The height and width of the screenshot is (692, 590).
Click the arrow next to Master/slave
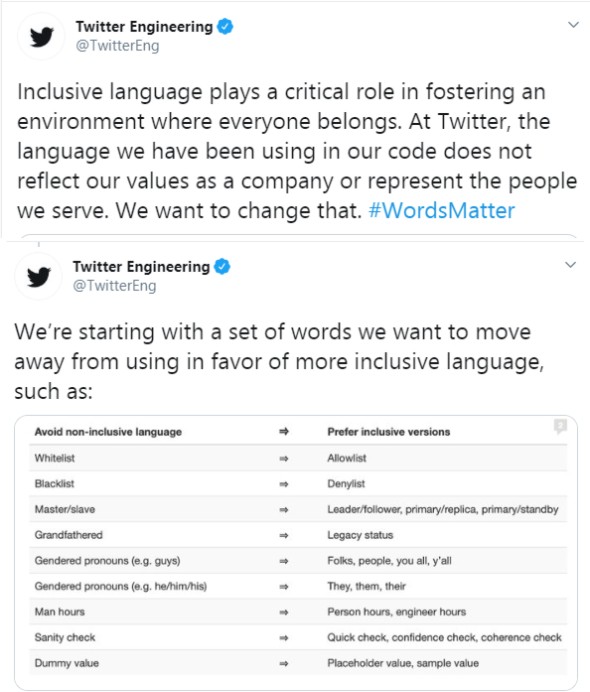284,510
